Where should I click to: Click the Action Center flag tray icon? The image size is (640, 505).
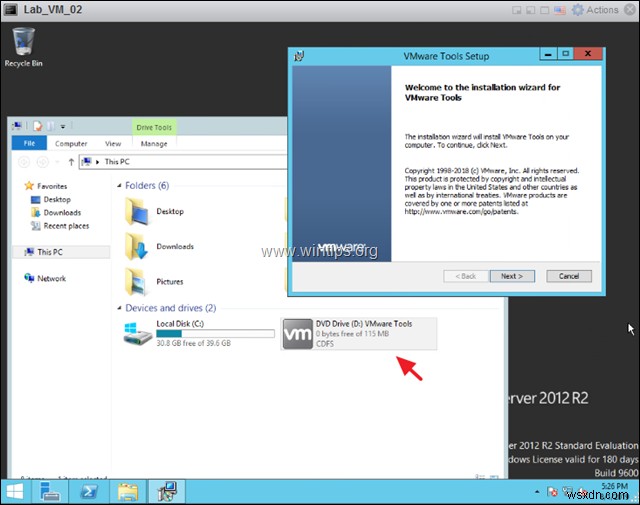point(552,492)
